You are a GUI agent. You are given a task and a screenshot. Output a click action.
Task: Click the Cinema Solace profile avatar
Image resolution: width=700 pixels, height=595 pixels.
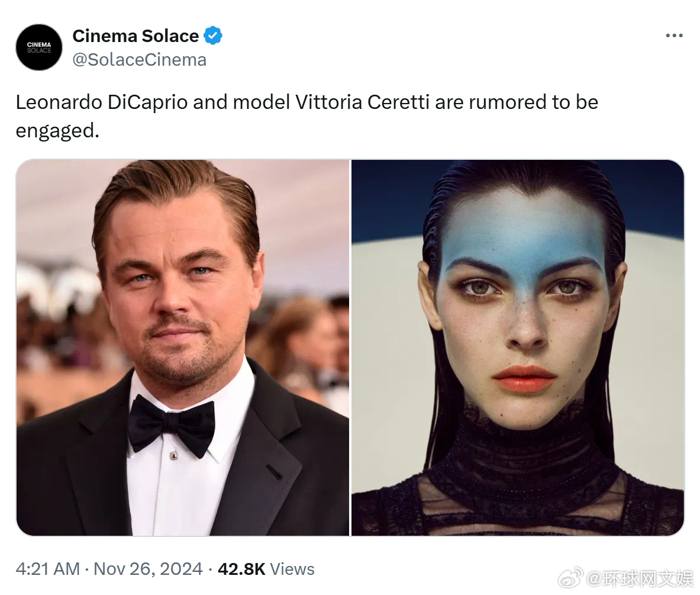tap(39, 47)
